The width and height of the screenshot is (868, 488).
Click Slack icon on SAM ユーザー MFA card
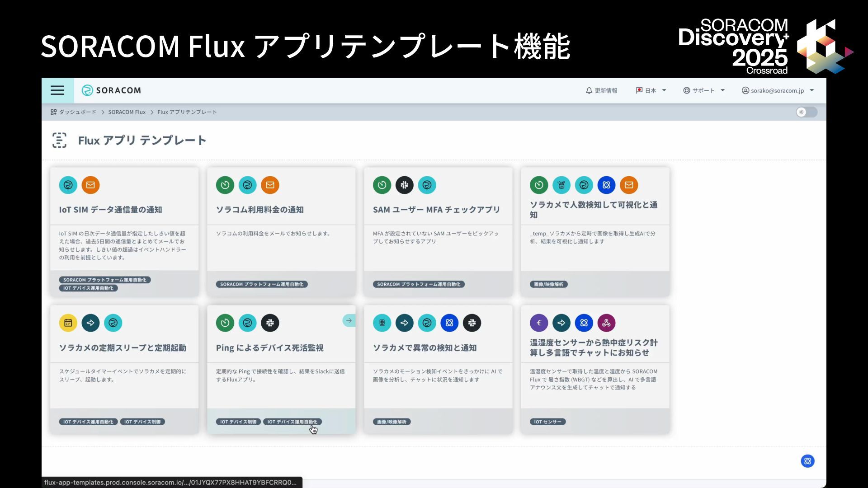pos(405,185)
